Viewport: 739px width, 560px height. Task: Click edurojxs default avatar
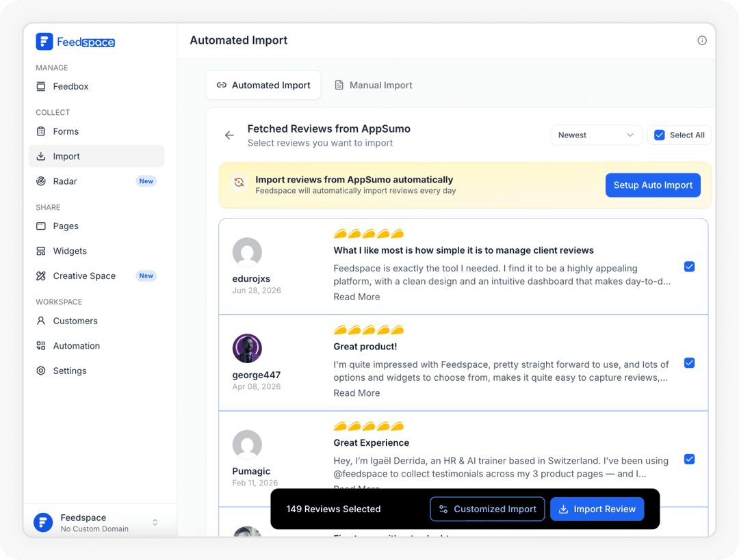(x=247, y=252)
